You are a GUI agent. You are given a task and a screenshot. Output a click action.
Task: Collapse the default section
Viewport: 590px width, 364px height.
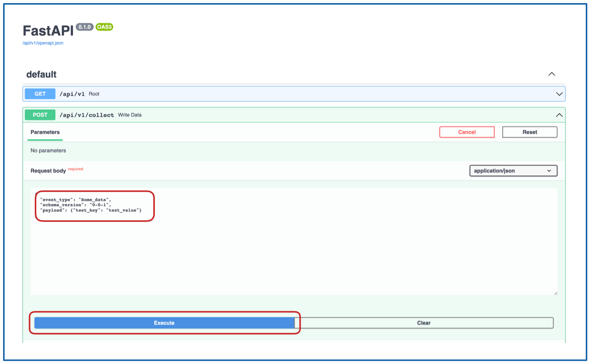pos(552,74)
